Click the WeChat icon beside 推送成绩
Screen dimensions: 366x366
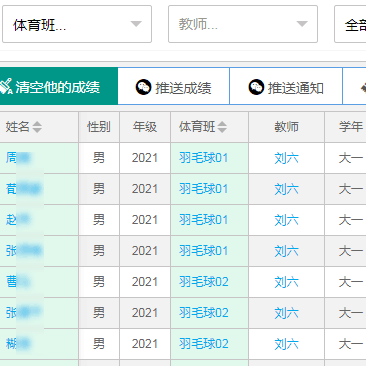(144, 87)
